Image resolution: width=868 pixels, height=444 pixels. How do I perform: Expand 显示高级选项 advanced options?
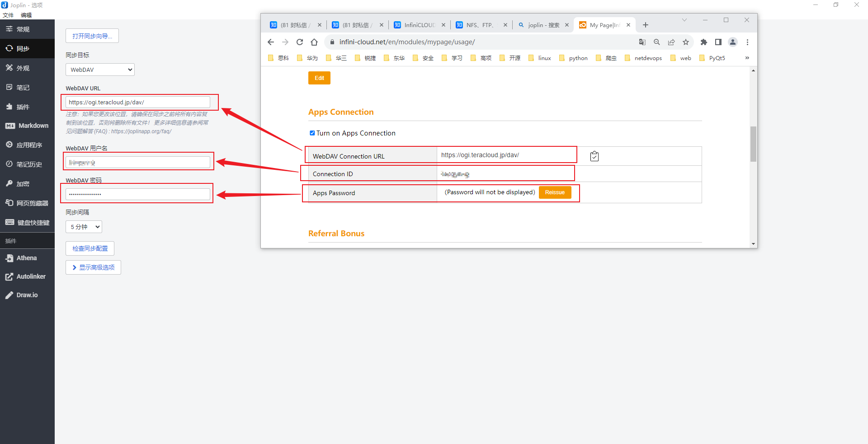(93, 267)
